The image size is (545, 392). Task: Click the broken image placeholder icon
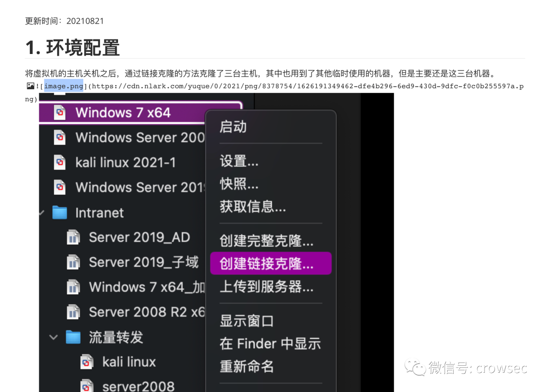click(x=31, y=86)
